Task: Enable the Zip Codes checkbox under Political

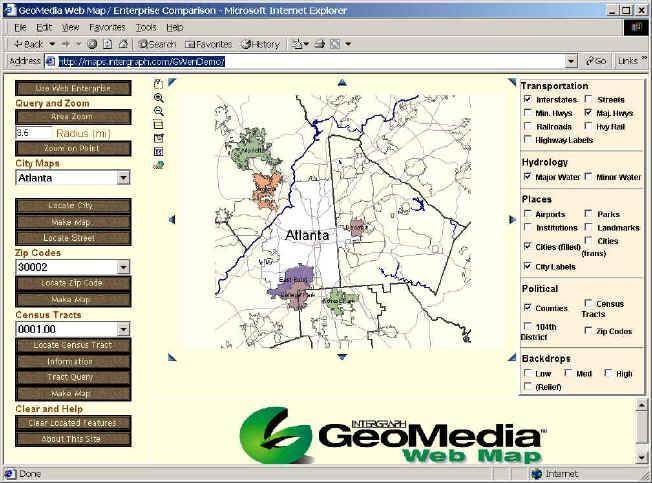Action: 588,330
